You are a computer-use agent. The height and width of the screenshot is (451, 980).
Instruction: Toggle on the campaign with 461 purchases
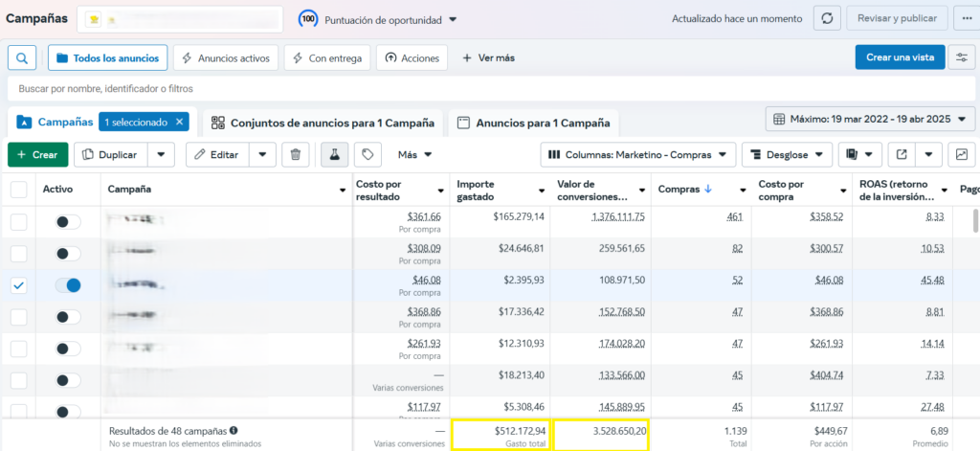[68, 222]
